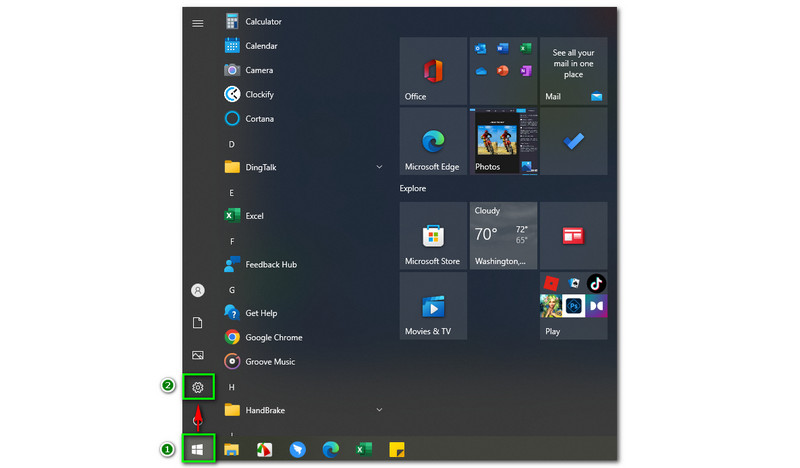Open the Office tile

pos(433,72)
